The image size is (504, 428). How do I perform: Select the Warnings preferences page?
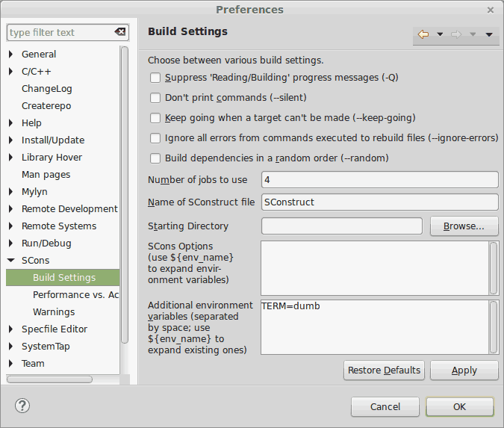[x=54, y=311]
